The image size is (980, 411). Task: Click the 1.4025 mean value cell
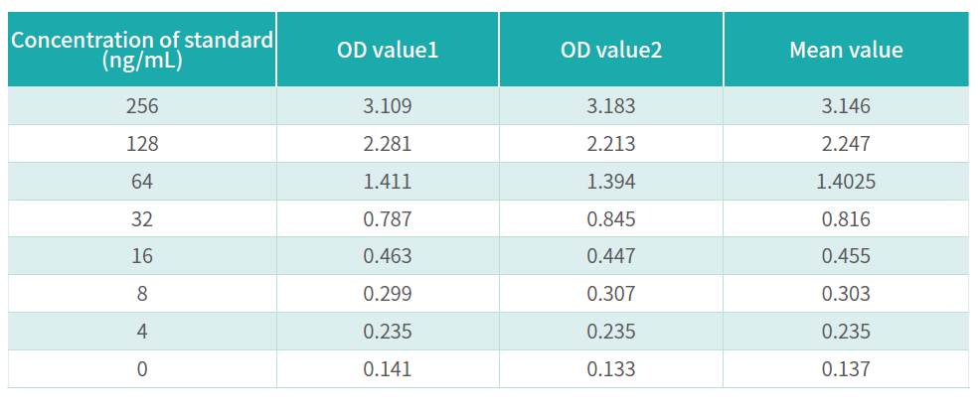point(846,182)
